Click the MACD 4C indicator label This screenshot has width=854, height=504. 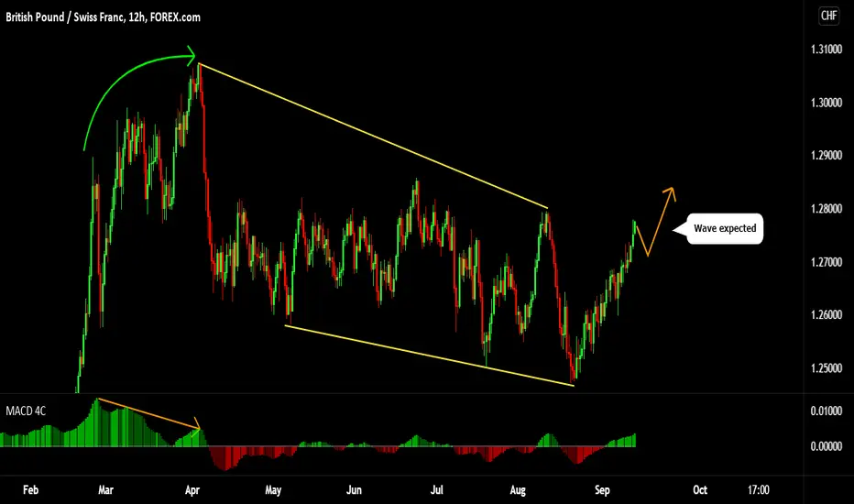click(26, 411)
